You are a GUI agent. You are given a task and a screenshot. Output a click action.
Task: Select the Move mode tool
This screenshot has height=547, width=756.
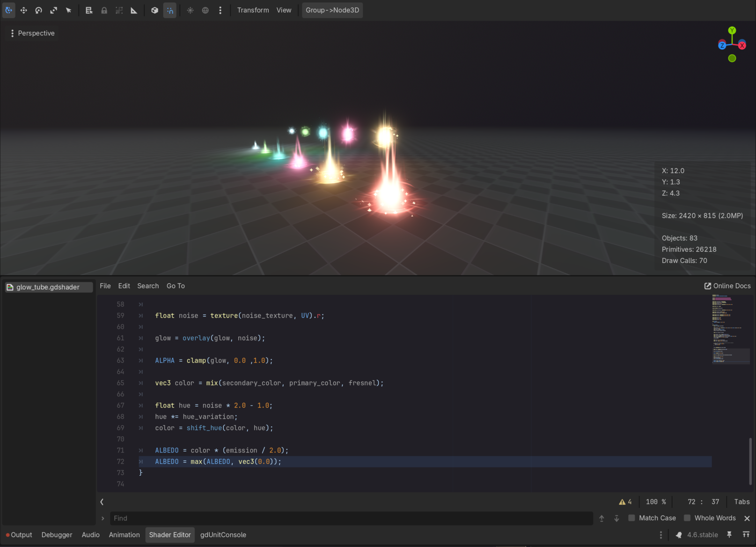[23, 10]
